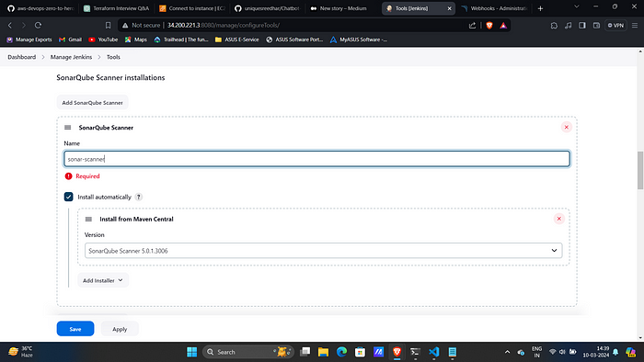Show hidden system tray icons
The image size is (644, 362).
507,352
